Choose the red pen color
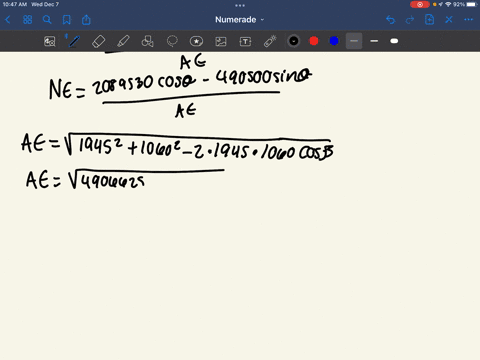 point(314,41)
